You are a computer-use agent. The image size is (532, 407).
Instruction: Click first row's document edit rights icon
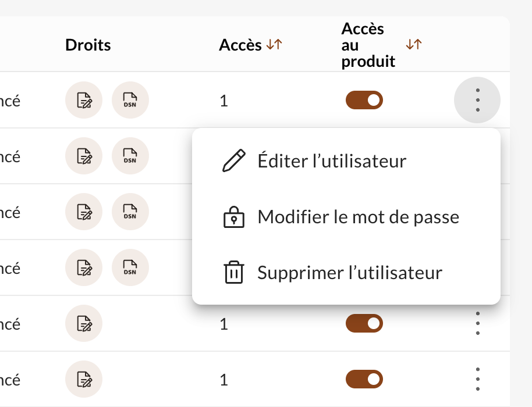tap(84, 100)
